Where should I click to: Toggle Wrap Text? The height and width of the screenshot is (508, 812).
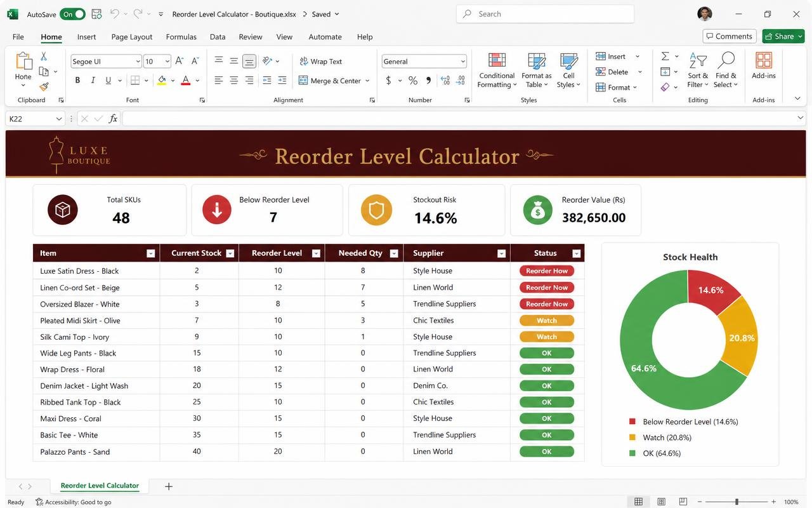point(320,62)
